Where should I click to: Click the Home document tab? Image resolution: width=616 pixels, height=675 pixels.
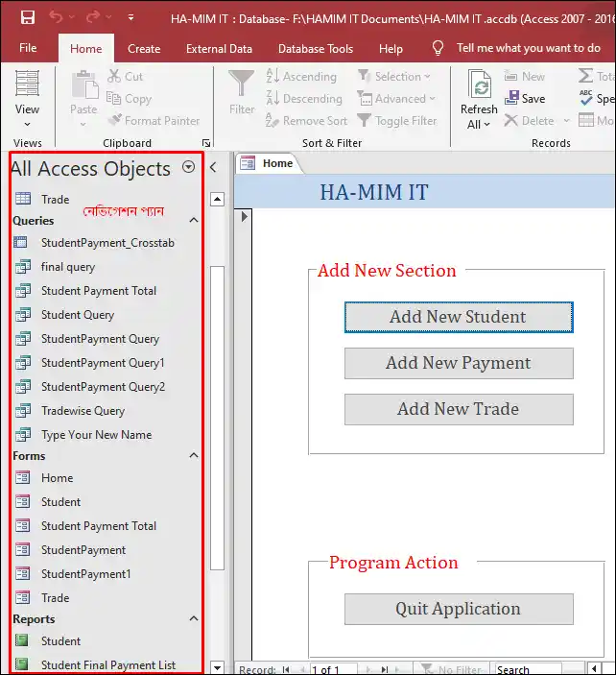(268, 163)
